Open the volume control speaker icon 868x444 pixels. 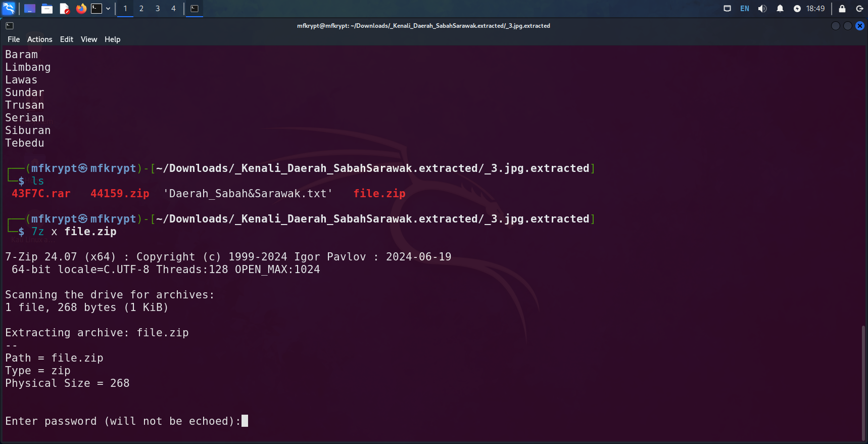pos(762,9)
